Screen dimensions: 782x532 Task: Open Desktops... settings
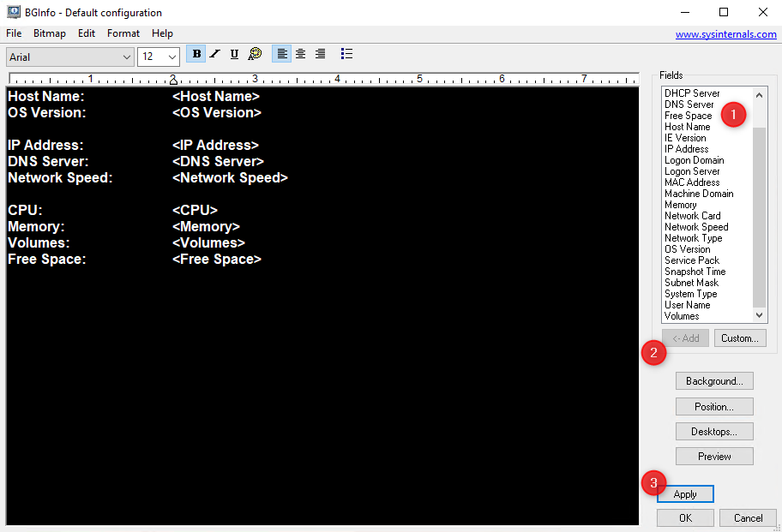pyautogui.click(x=714, y=432)
